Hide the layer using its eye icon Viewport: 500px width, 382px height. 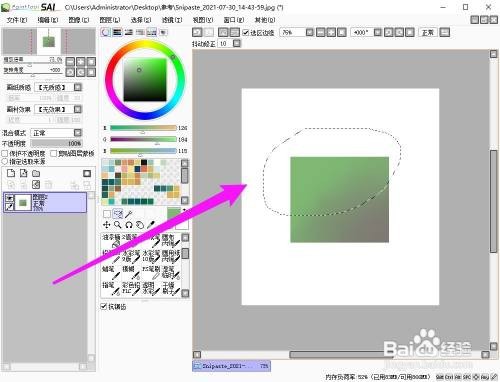pyautogui.click(x=9, y=198)
